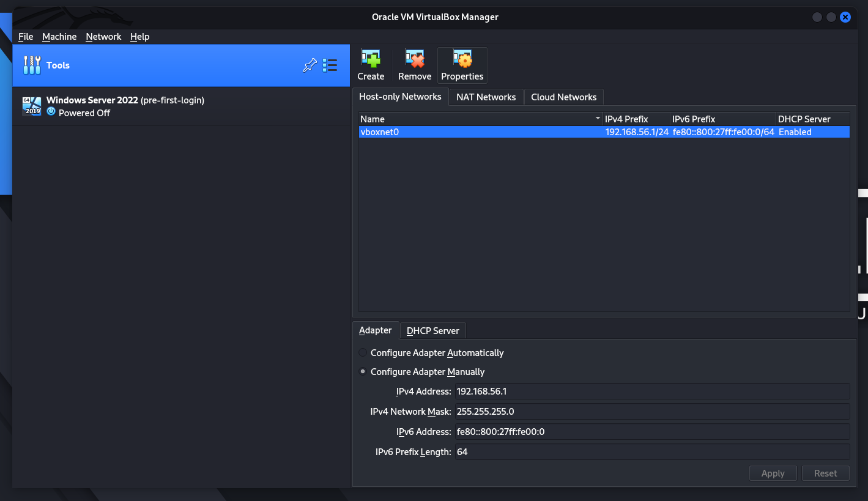This screenshot has width=868, height=501.
Task: Select the vboxnet0 network row
Action: pos(604,132)
